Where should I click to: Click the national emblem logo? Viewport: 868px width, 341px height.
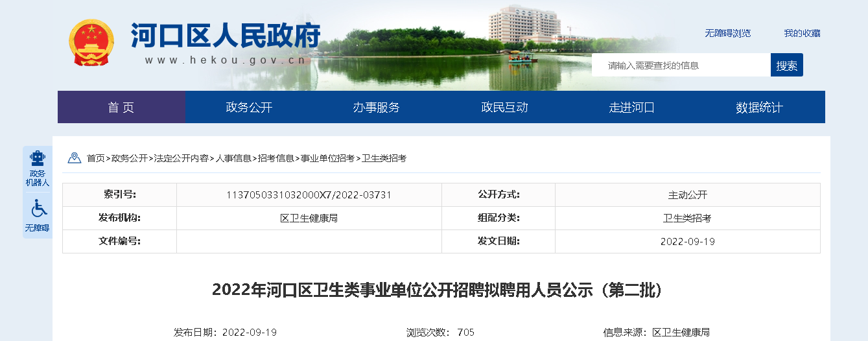tap(91, 42)
